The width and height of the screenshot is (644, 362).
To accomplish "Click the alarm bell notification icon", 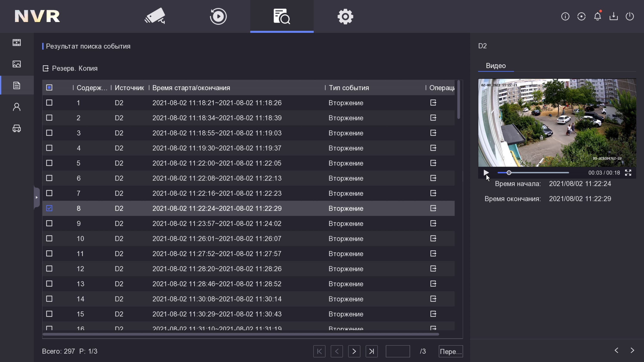I will click(x=597, y=17).
